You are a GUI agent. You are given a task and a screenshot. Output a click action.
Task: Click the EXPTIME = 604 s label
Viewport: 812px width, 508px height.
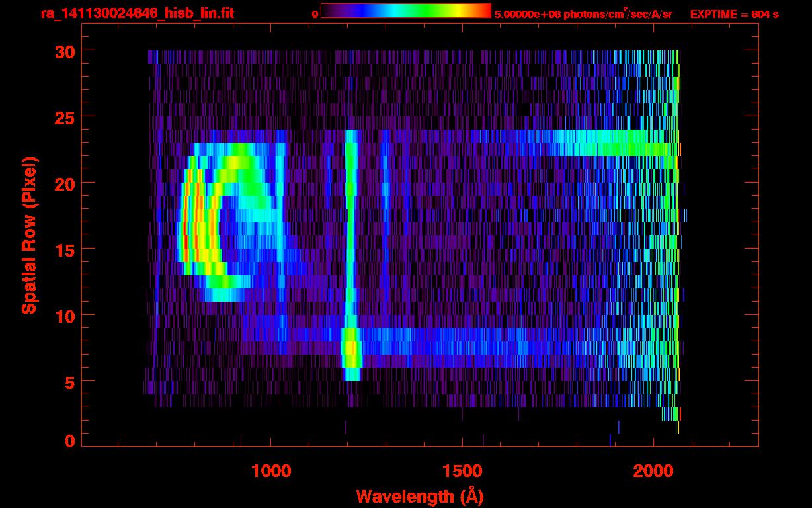[x=734, y=14]
